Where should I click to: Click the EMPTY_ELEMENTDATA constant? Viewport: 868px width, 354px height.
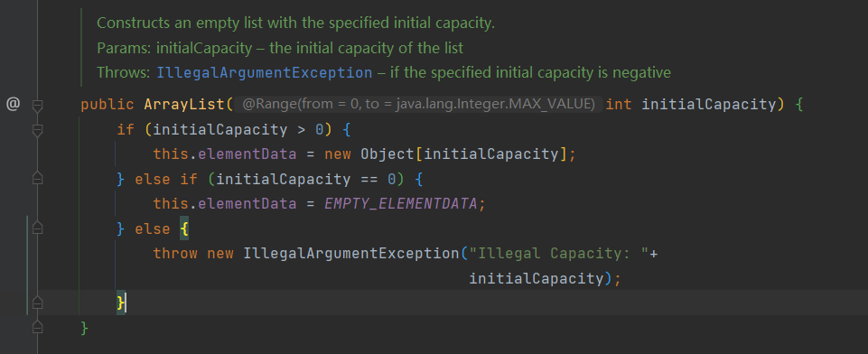click(x=401, y=203)
